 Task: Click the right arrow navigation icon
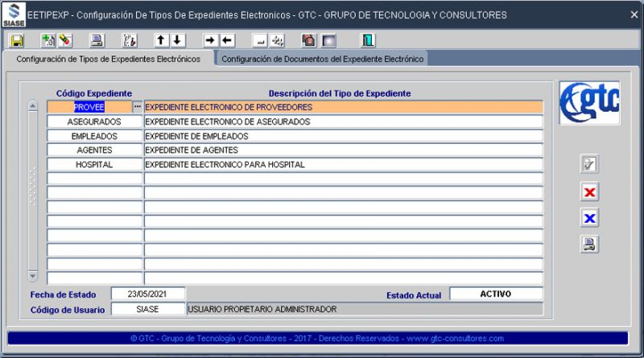pos(210,40)
